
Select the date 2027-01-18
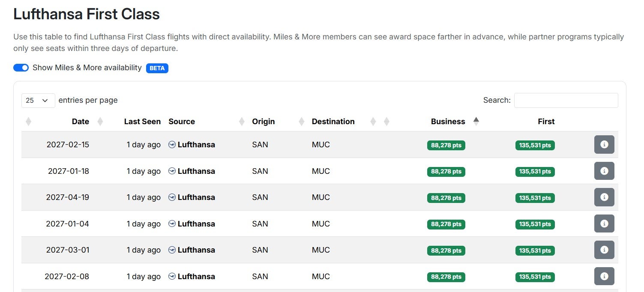pyautogui.click(x=69, y=171)
